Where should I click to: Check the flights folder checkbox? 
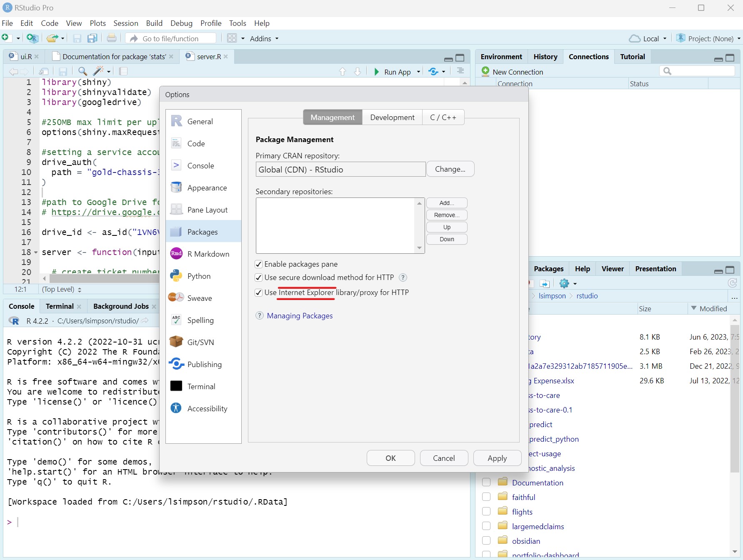[x=486, y=511]
